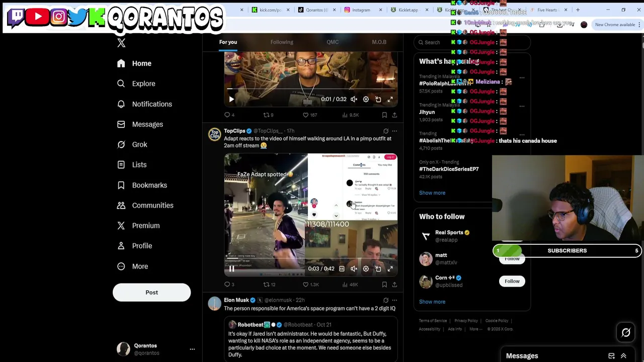Open Profile in the sidebar
Viewport: 644px width, 362px height.
[x=134, y=246]
